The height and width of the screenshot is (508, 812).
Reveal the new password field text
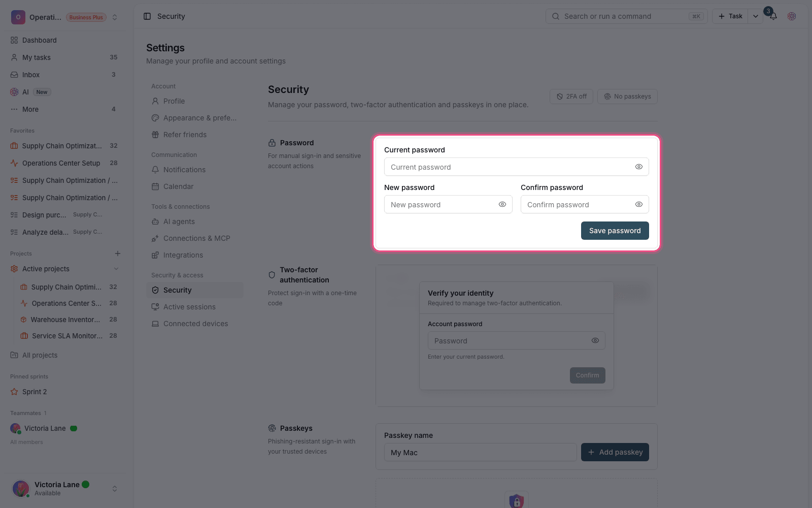[502, 204]
